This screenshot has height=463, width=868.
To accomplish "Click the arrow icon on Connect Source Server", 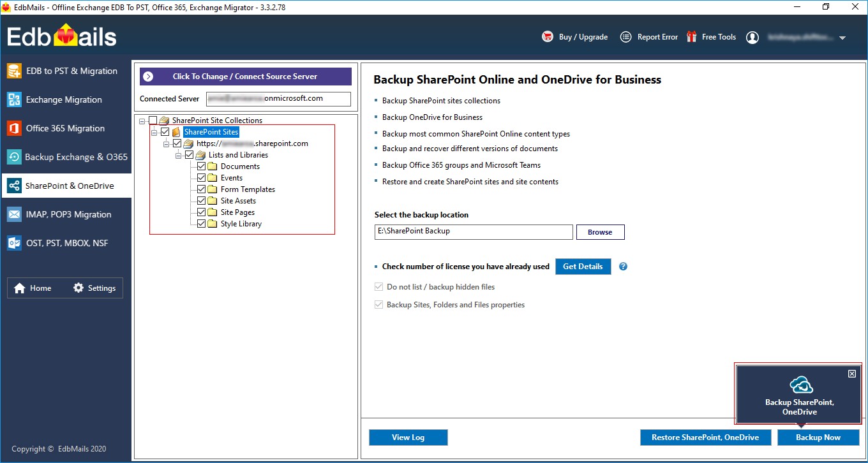I will (x=148, y=77).
